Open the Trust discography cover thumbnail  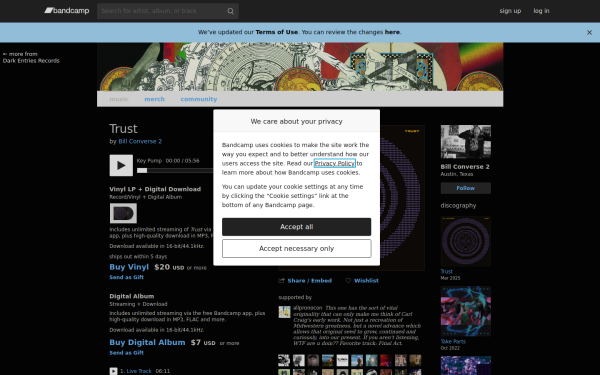(x=466, y=241)
